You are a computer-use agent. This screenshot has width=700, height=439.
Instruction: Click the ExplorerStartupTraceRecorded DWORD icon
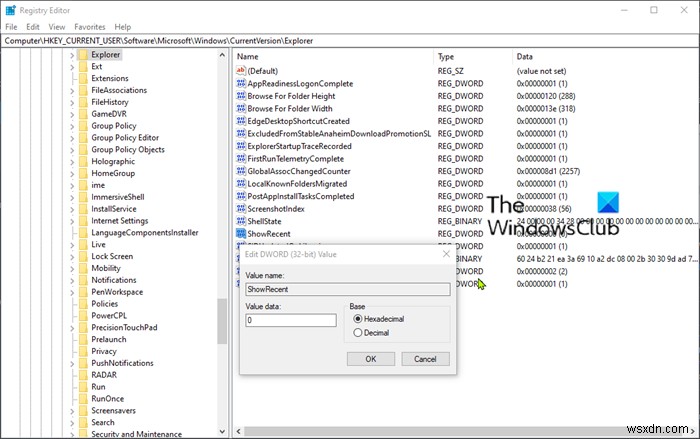point(241,146)
